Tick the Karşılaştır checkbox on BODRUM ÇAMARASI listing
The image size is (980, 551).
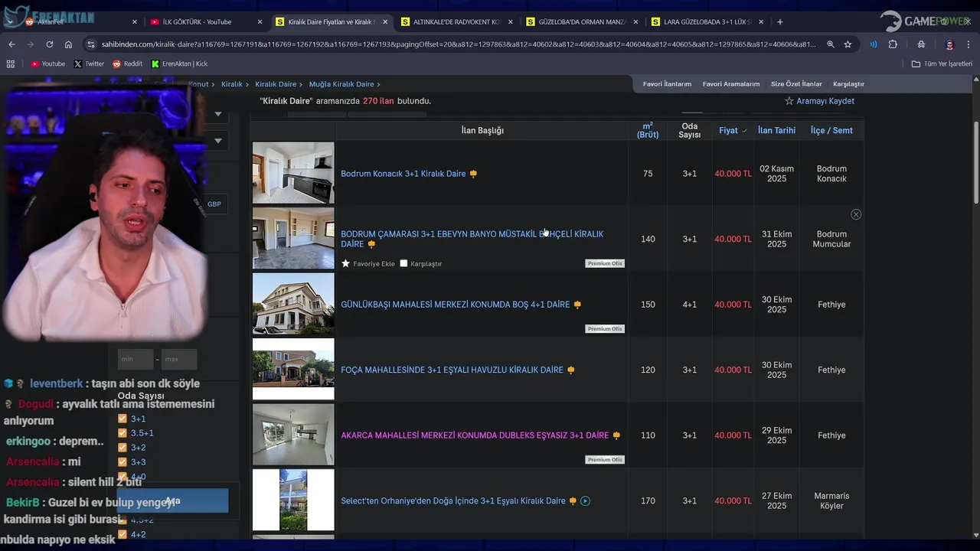tap(403, 263)
